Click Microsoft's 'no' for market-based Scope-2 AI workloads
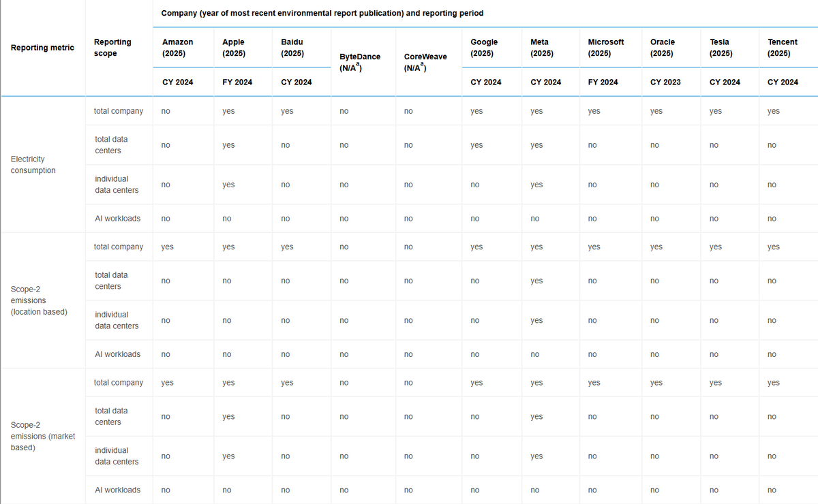The height and width of the screenshot is (504, 818). click(x=592, y=490)
